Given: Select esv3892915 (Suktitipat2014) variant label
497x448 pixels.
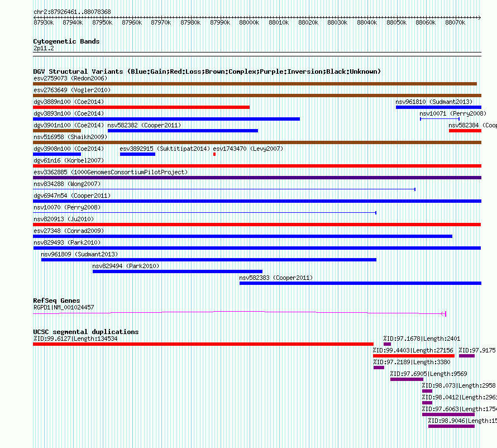Looking at the screenshot, I should tap(165, 149).
